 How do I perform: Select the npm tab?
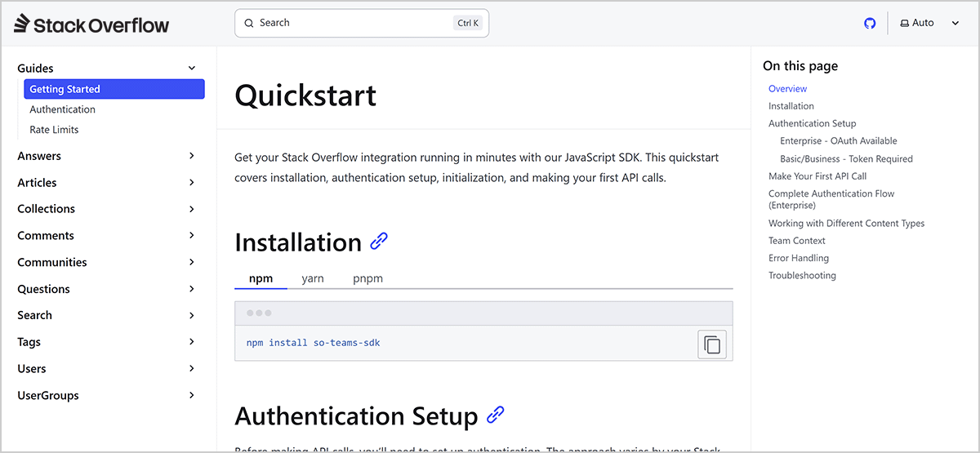261,278
